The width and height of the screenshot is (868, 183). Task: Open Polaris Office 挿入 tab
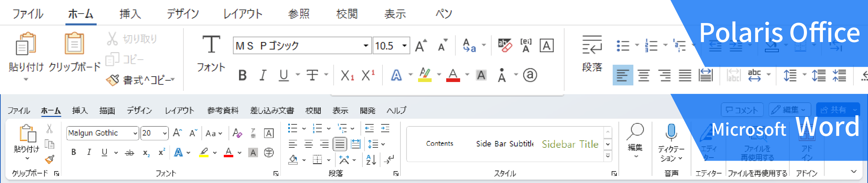[130, 14]
